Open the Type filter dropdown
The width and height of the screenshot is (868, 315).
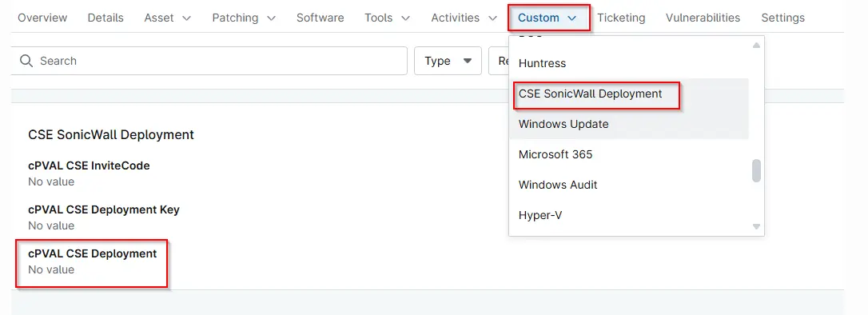448,61
